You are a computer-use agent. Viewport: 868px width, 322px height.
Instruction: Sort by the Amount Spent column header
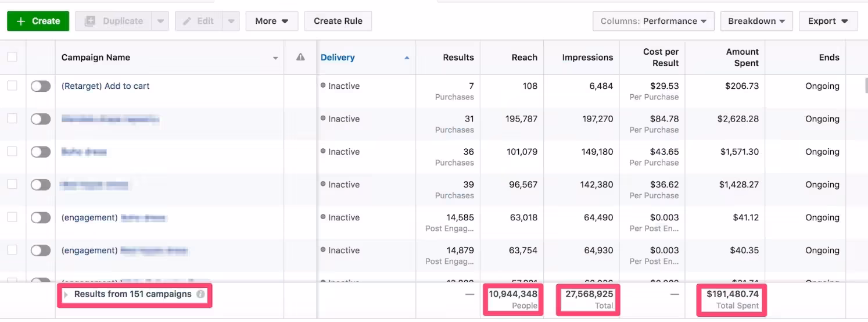(743, 57)
